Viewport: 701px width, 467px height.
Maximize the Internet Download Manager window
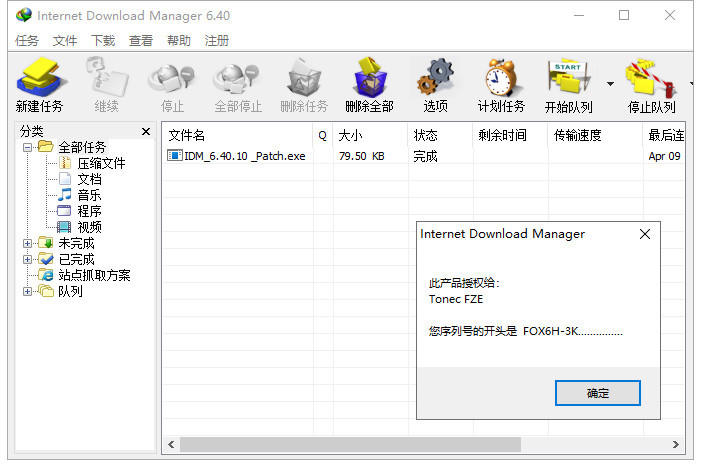pos(624,16)
